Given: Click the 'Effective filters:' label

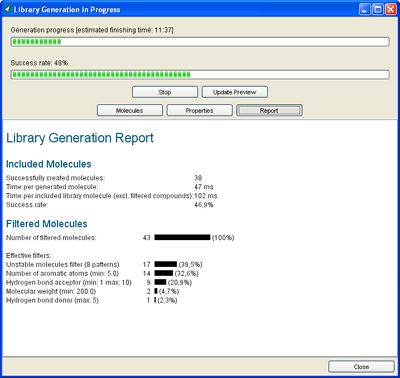Looking at the screenshot, I should click(29, 256).
